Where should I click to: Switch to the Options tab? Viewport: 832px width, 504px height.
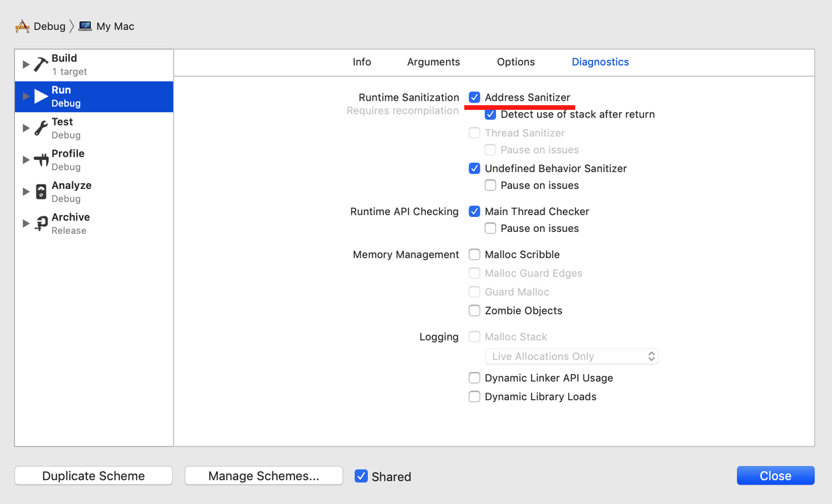pos(515,62)
